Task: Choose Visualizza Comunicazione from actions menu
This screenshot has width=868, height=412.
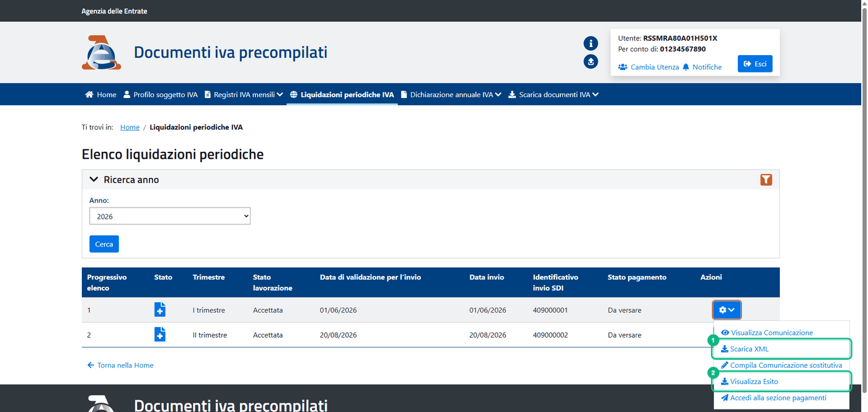Action: (x=767, y=333)
